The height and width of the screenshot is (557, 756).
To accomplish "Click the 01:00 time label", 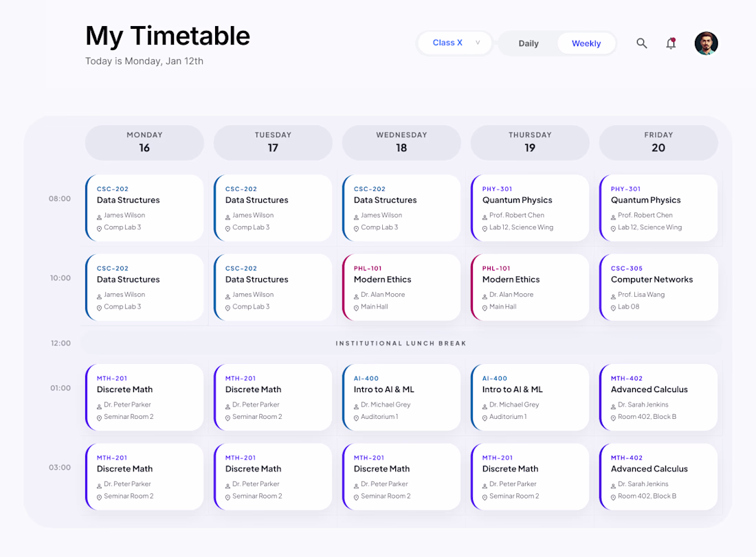I will point(60,388).
